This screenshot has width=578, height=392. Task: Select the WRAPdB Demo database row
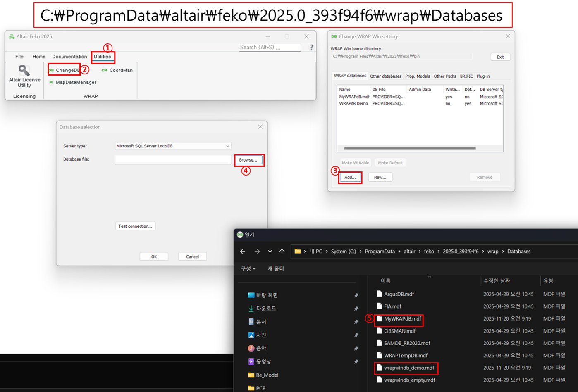coord(420,104)
